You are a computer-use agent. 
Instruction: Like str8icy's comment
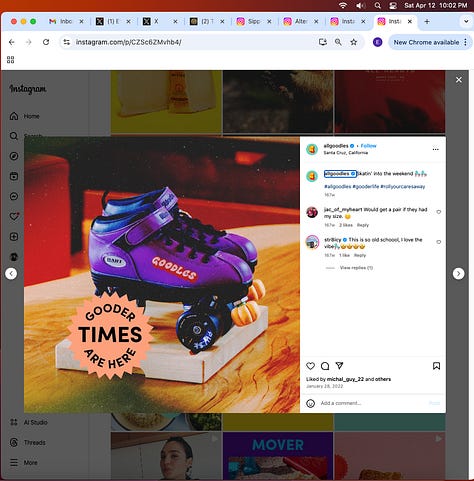coord(439,242)
